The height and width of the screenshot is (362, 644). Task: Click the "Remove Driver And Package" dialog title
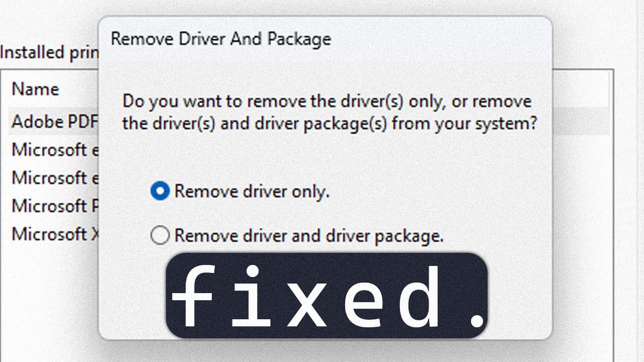point(221,39)
